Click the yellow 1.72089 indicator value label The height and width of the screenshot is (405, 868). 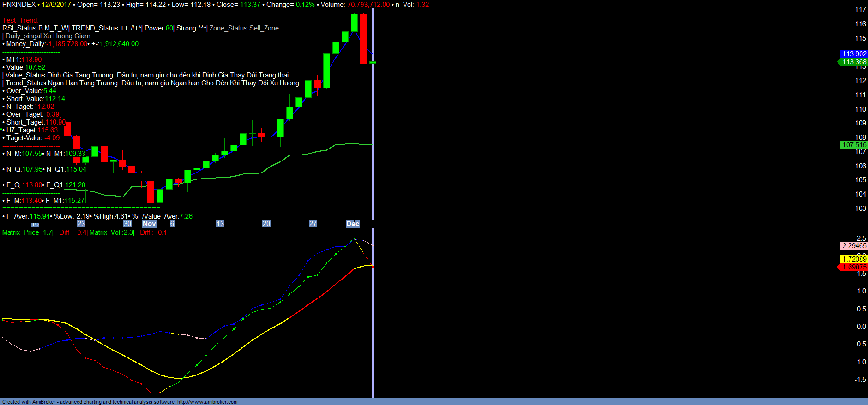[854, 259]
